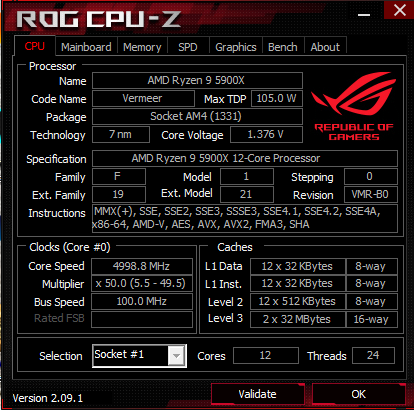Open the Memory tab
Image resolution: width=414 pixels, height=410 pixels.
pyautogui.click(x=142, y=47)
